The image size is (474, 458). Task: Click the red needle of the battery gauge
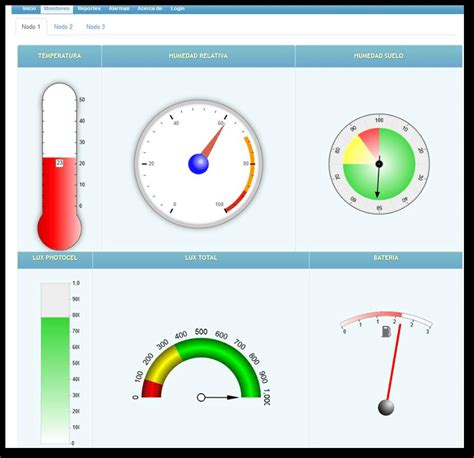[393, 362]
